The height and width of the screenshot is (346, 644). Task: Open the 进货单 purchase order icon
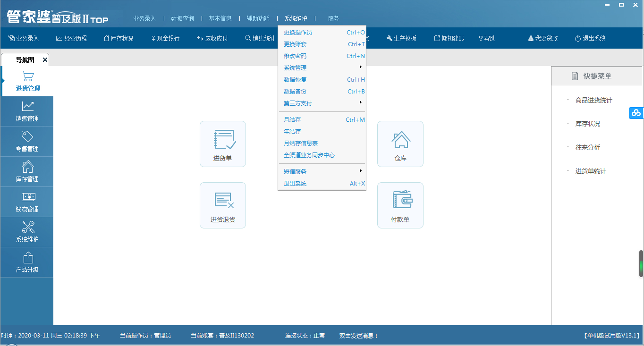point(222,143)
